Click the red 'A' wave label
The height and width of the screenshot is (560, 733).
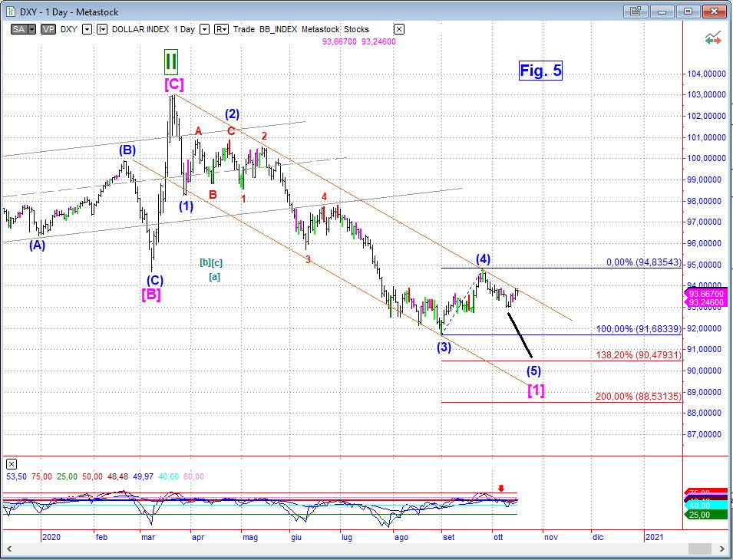(x=198, y=131)
